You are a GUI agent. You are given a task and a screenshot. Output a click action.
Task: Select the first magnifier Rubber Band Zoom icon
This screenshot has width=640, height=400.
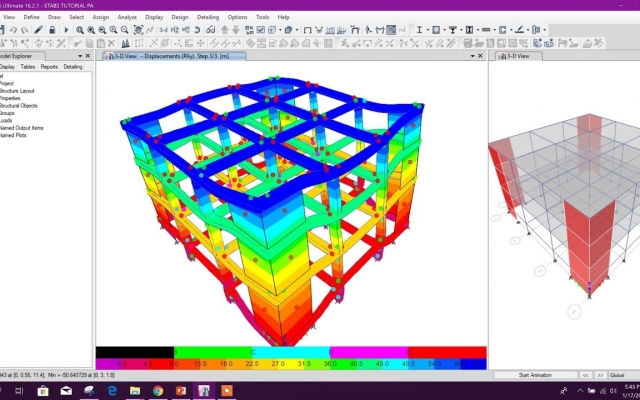coord(80,30)
